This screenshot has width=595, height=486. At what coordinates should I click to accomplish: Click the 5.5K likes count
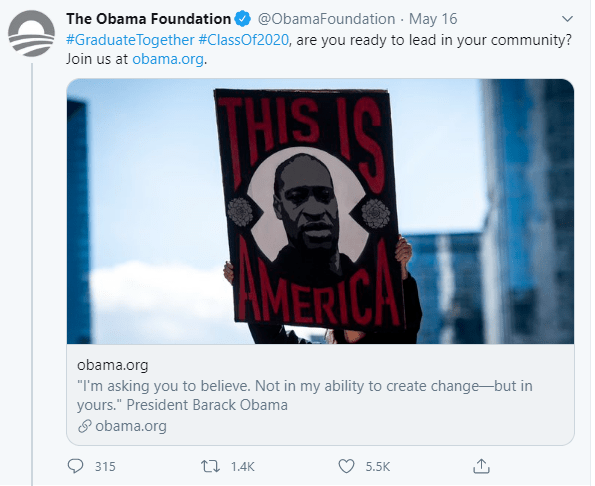click(x=378, y=466)
